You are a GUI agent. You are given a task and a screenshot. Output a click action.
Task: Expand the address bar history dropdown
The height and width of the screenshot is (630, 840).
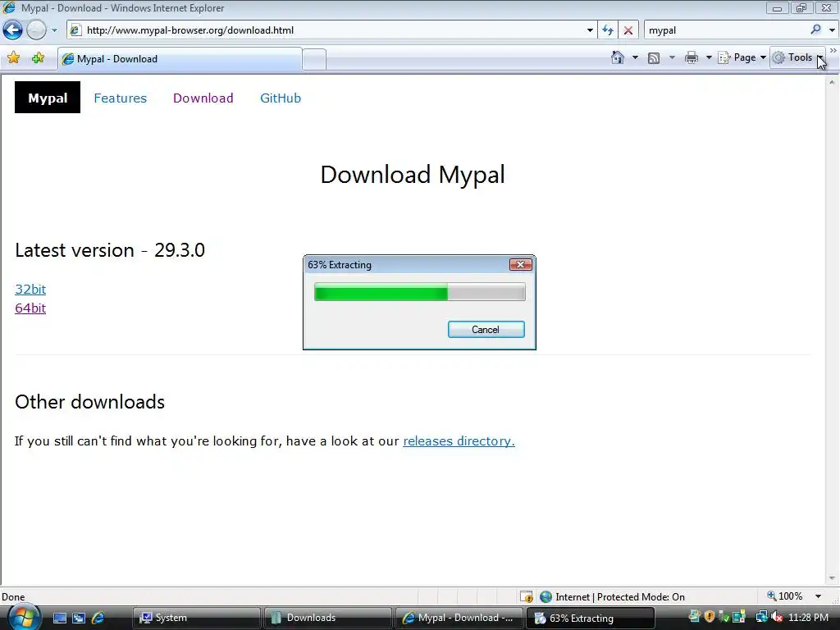point(590,30)
